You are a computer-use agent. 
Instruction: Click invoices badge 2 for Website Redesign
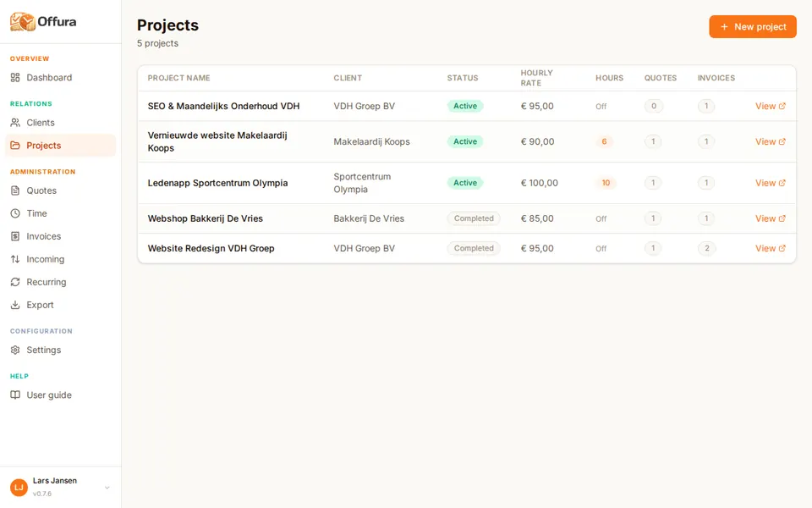(x=707, y=248)
